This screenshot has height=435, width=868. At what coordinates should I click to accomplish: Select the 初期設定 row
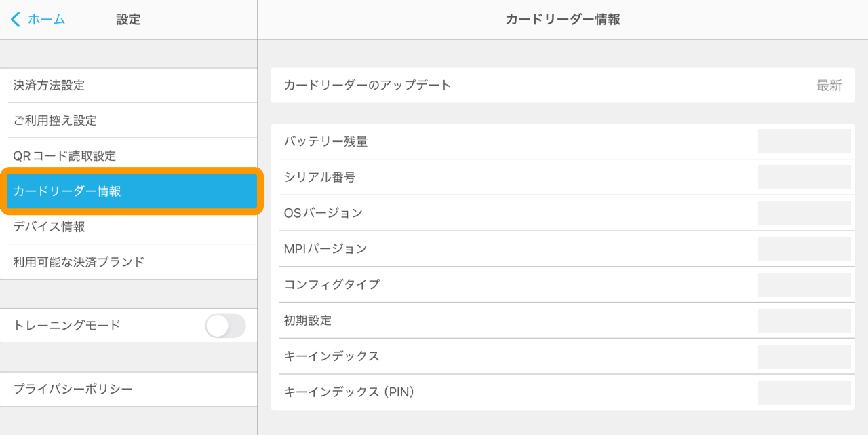click(x=515, y=320)
